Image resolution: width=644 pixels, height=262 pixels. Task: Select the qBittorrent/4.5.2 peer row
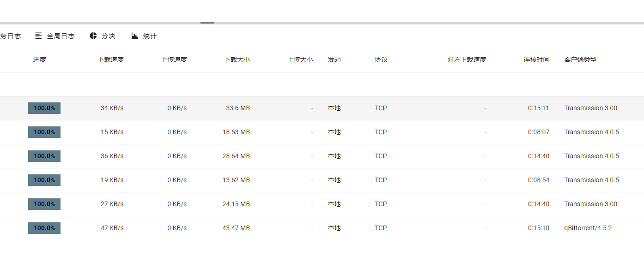(x=322, y=228)
